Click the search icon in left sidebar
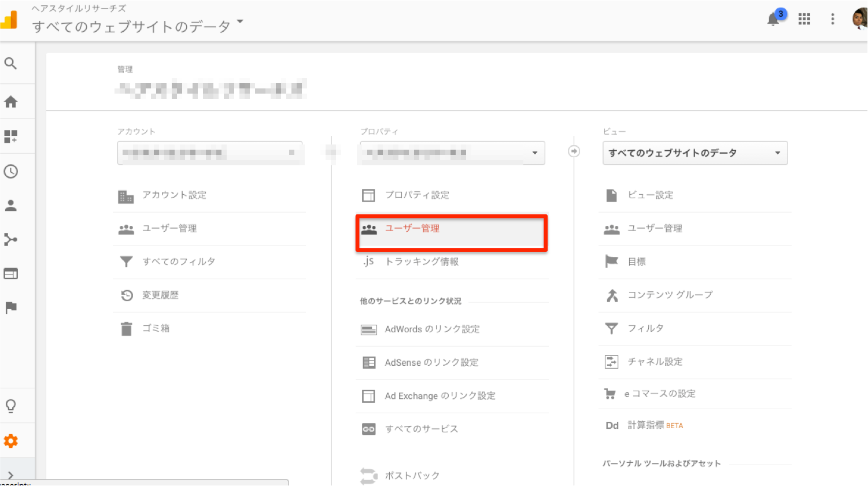 pos(10,63)
